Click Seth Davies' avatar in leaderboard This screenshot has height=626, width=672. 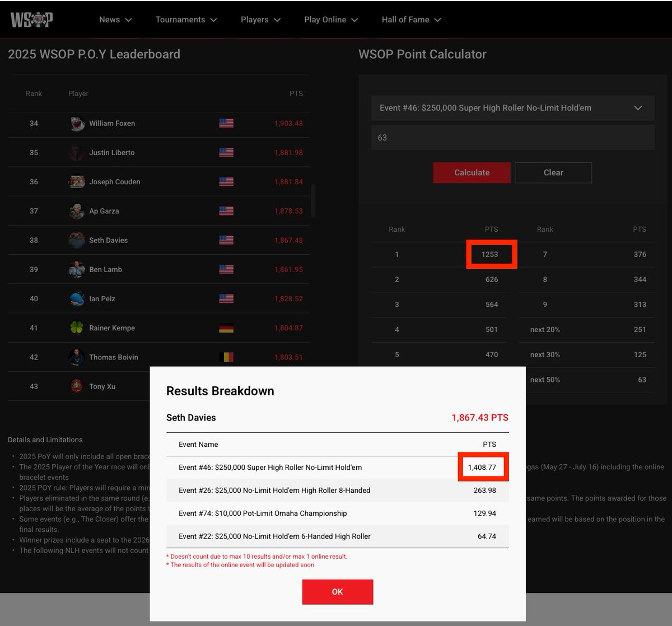tap(77, 240)
